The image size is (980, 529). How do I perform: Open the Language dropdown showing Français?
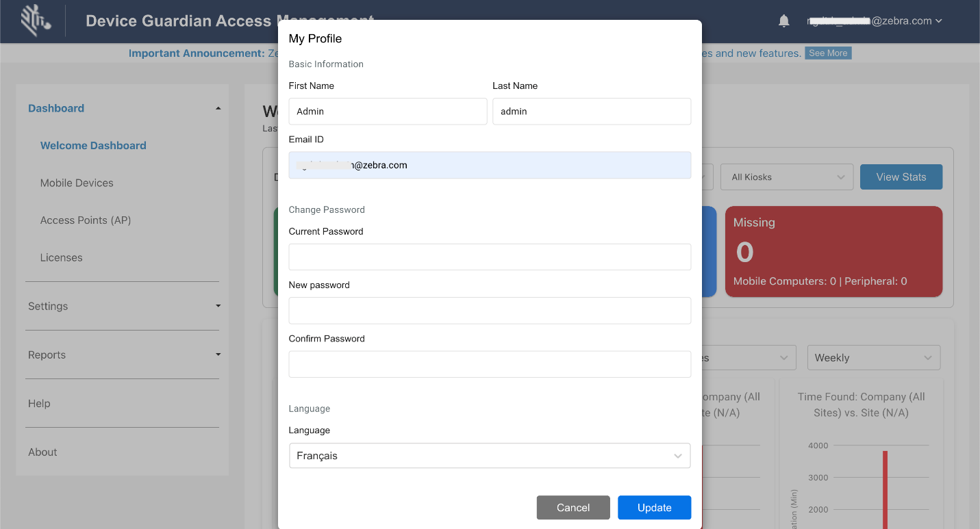pos(490,456)
